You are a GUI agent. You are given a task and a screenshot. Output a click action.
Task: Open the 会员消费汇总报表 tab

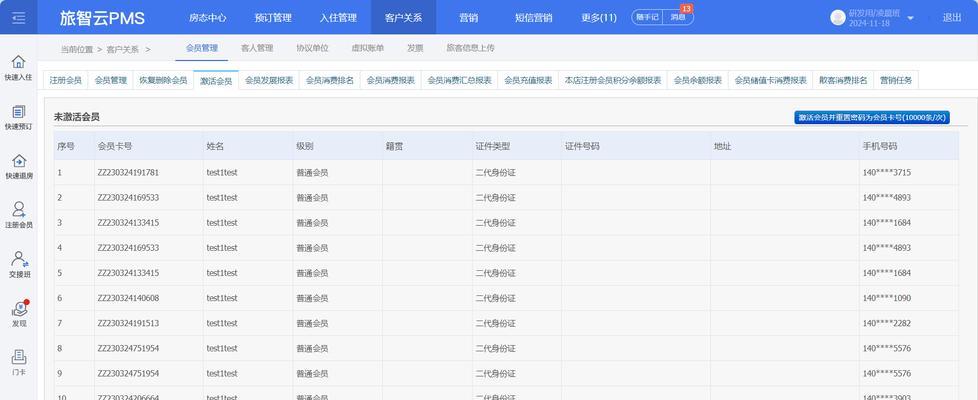(459, 80)
